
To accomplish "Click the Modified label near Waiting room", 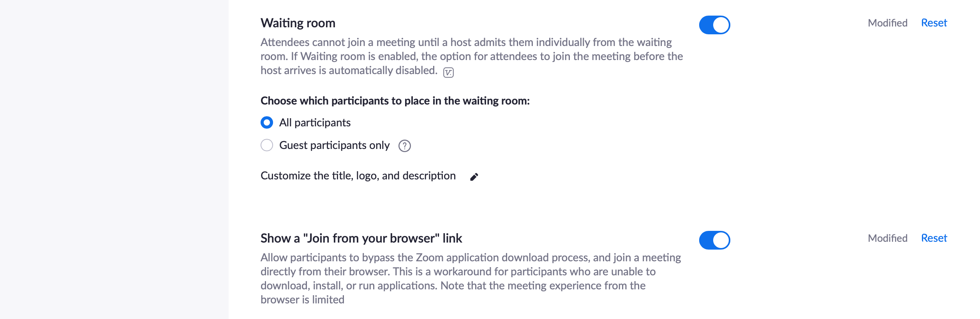I will coord(887,23).
